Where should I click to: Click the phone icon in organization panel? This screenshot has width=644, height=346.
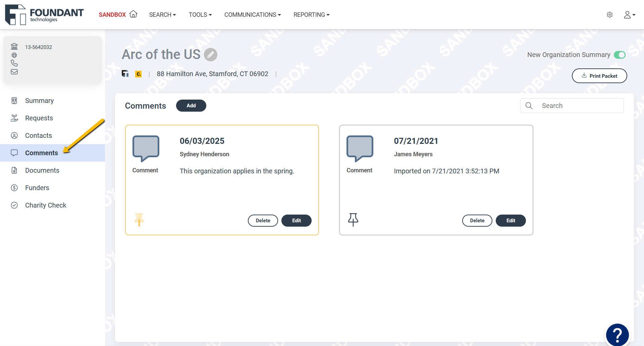pos(14,63)
